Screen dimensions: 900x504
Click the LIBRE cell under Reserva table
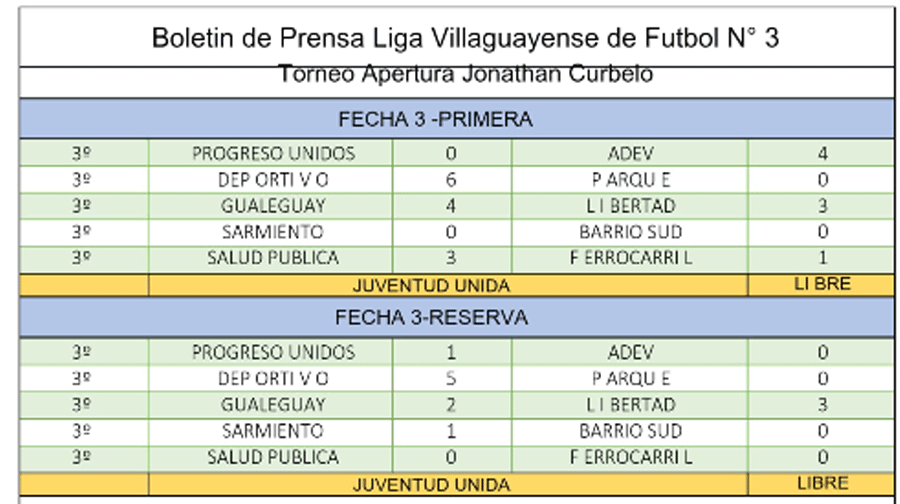coord(822,483)
